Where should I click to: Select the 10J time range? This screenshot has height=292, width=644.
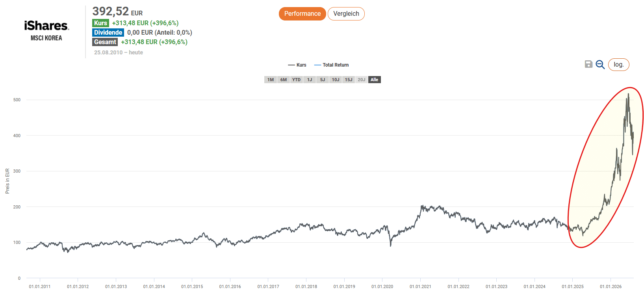tap(336, 80)
